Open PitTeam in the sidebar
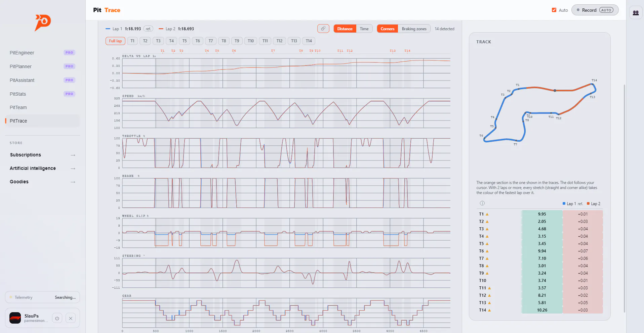The image size is (644, 333). pyautogui.click(x=42, y=107)
